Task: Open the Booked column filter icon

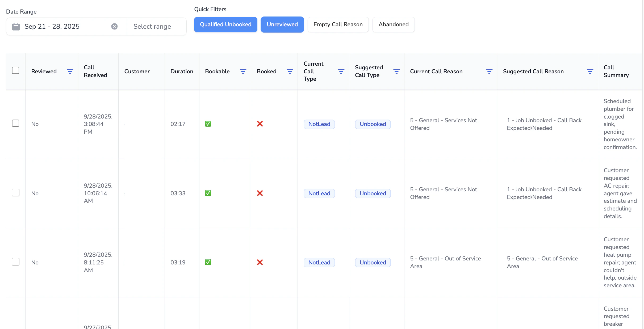Action: coord(290,71)
